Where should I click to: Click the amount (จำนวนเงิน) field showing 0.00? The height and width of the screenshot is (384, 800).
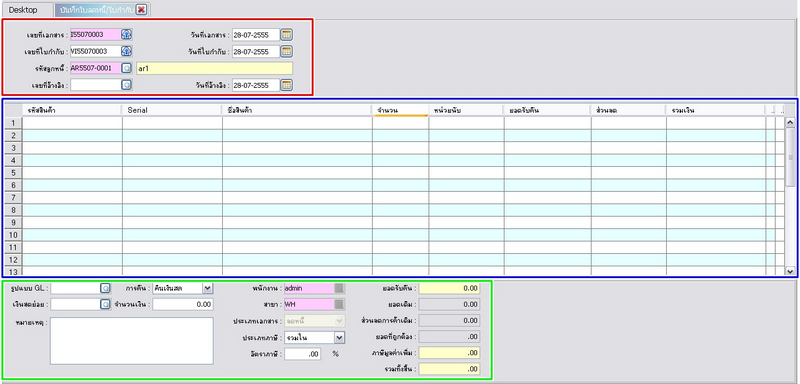pos(183,304)
